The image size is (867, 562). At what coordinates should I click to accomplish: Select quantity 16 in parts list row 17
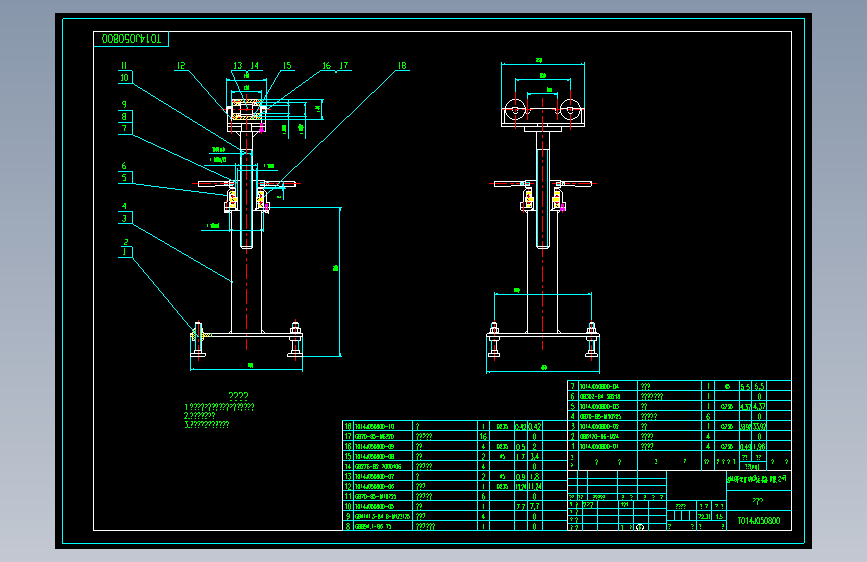[483, 436]
